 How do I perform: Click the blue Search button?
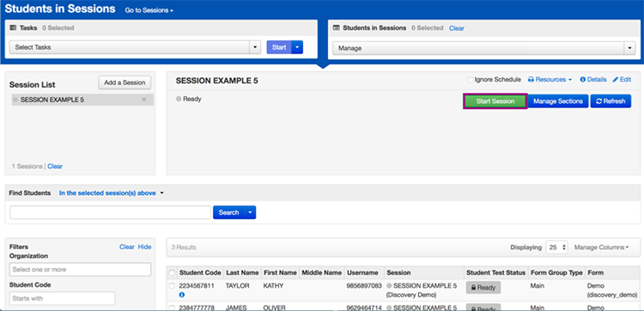tap(228, 212)
